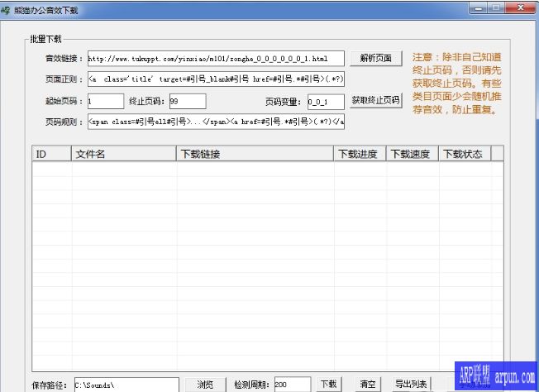Maximize the window
The image size is (539, 392).
[x=496, y=7]
